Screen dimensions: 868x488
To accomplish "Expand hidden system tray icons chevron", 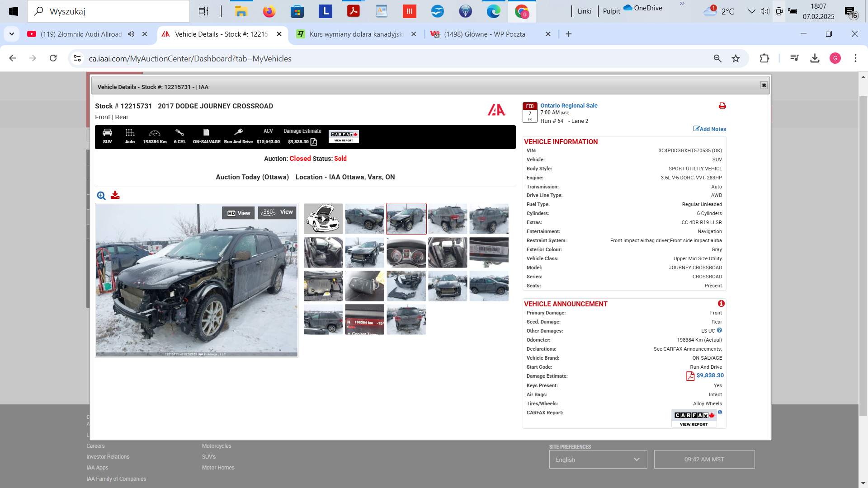I will [x=751, y=11].
